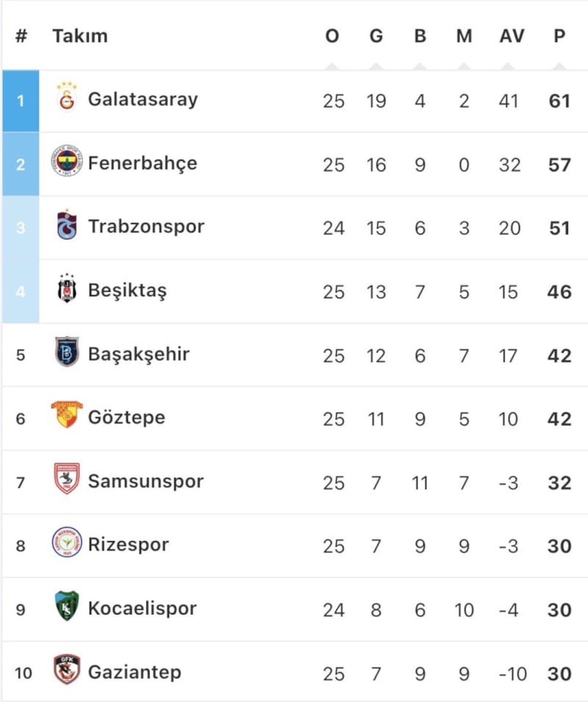This screenshot has width=588, height=702.
Task: Click the blue rank 1 position box
Action: coord(21,101)
